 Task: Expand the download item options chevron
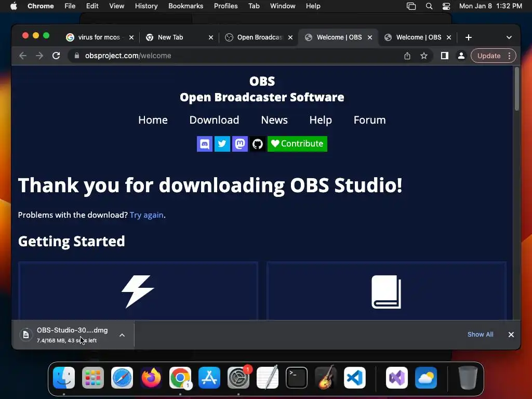[x=122, y=335]
